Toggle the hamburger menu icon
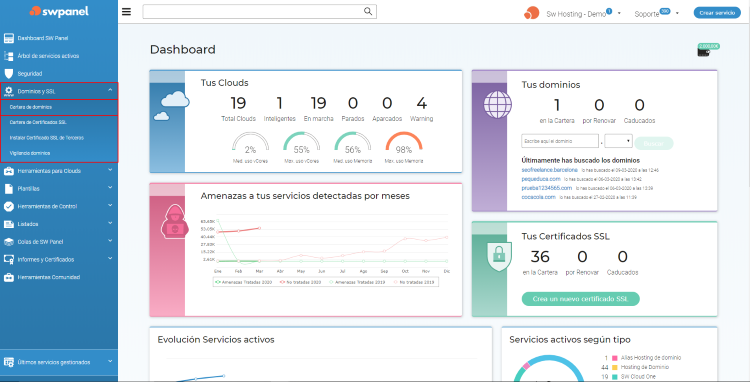Viewport: 750px width, 382px height. point(126,11)
